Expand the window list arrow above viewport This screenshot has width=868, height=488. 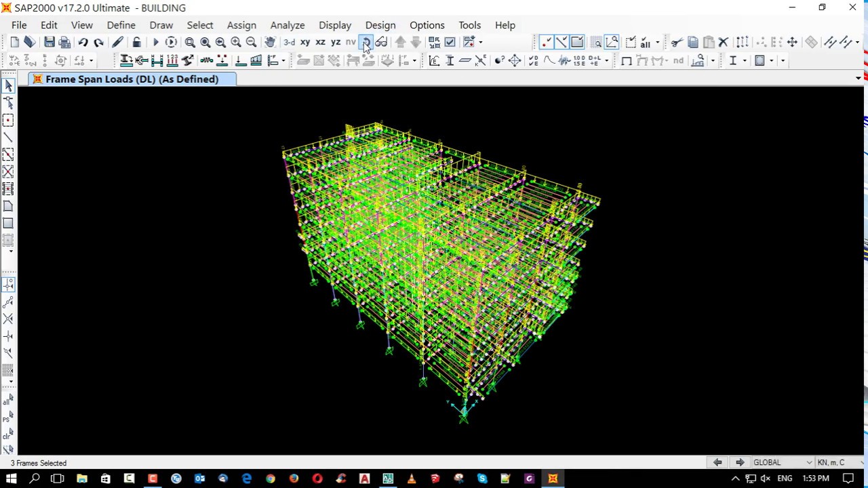point(858,79)
